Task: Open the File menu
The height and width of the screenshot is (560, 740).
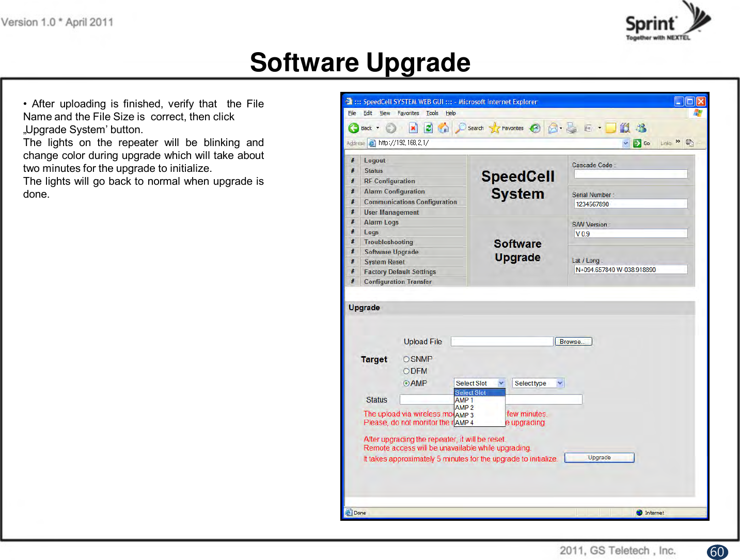Action: (352, 113)
